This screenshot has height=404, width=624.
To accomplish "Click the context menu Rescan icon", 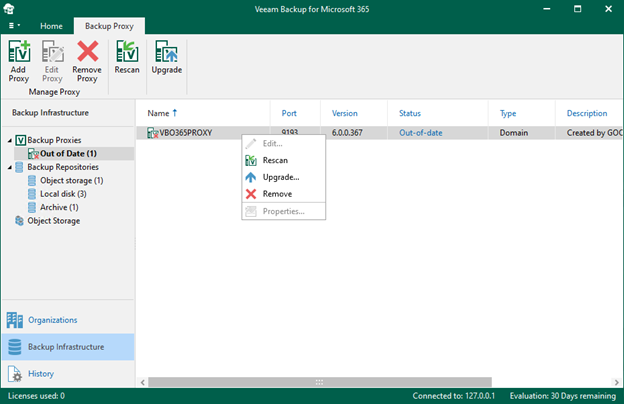I will tap(251, 160).
